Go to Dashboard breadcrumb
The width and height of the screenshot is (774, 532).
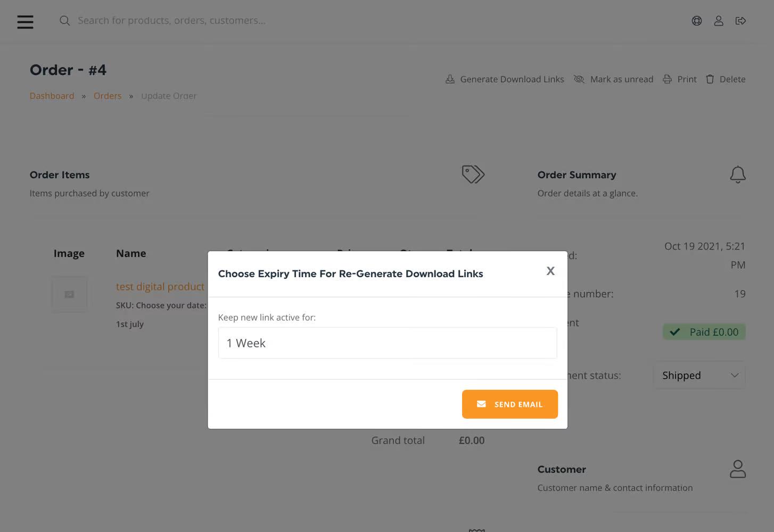(52, 96)
